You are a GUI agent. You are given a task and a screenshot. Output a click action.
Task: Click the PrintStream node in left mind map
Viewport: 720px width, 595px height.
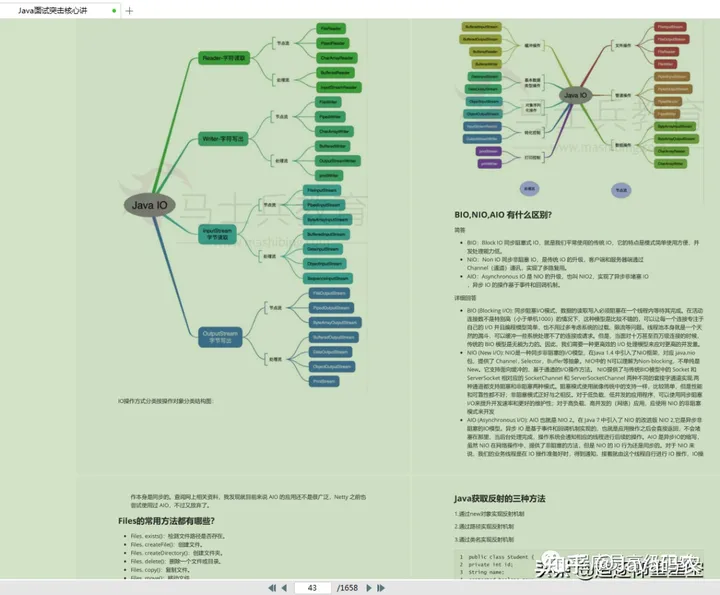pos(324,381)
